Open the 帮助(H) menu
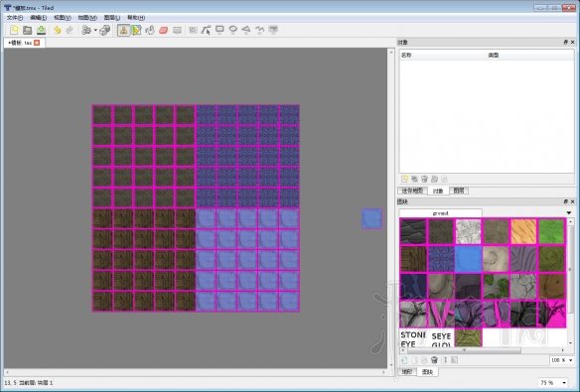Screen dimensions: 580x392 (x=136, y=17)
